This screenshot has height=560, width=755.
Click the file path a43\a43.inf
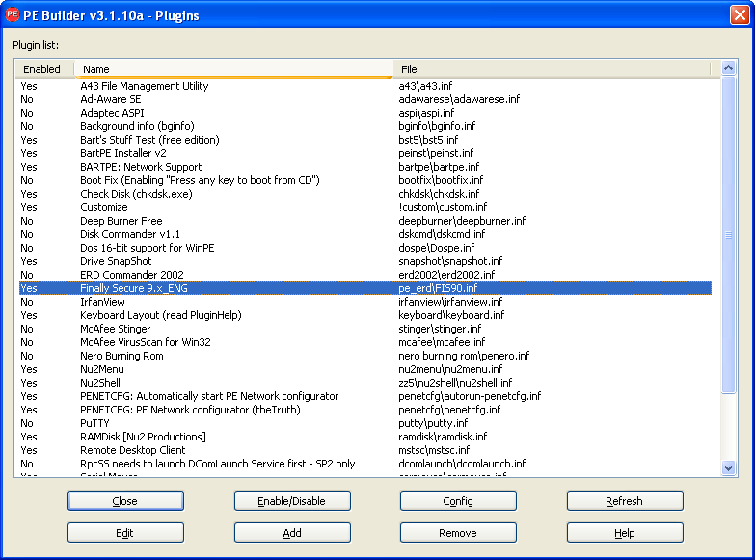[425, 86]
